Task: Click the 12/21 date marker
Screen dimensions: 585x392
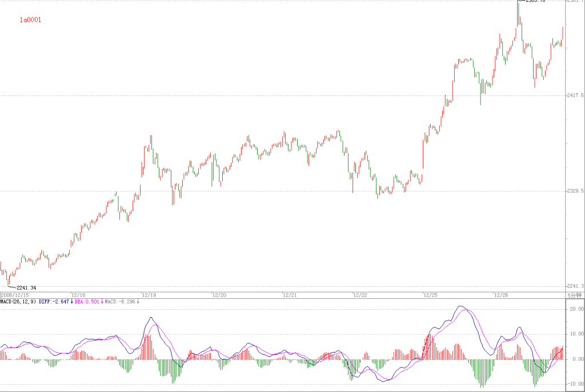Action: tap(290, 295)
